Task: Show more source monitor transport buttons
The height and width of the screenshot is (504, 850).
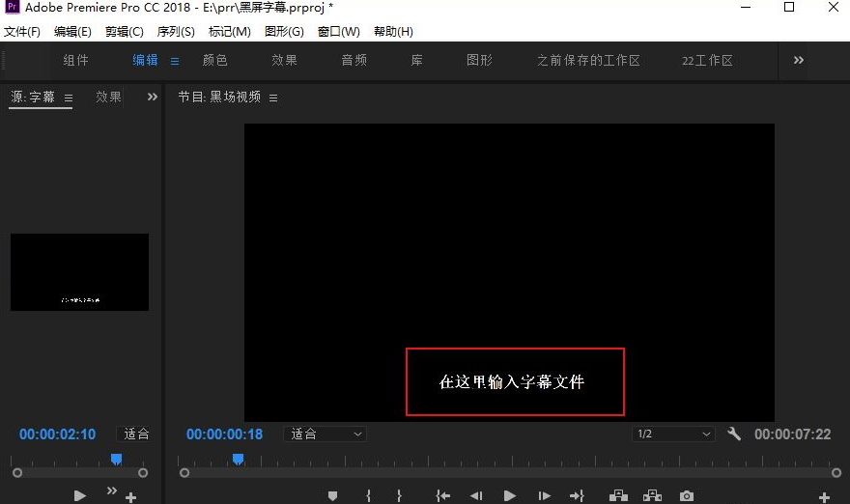Action: (112, 490)
